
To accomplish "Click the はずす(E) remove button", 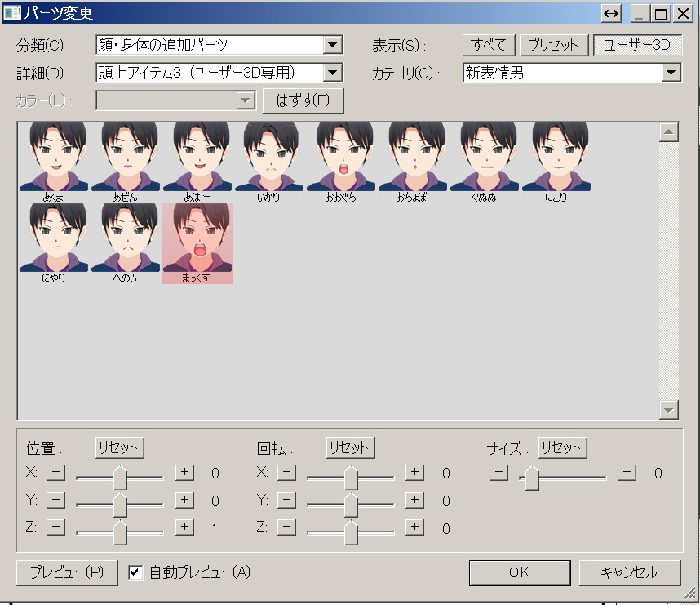I will [x=303, y=100].
